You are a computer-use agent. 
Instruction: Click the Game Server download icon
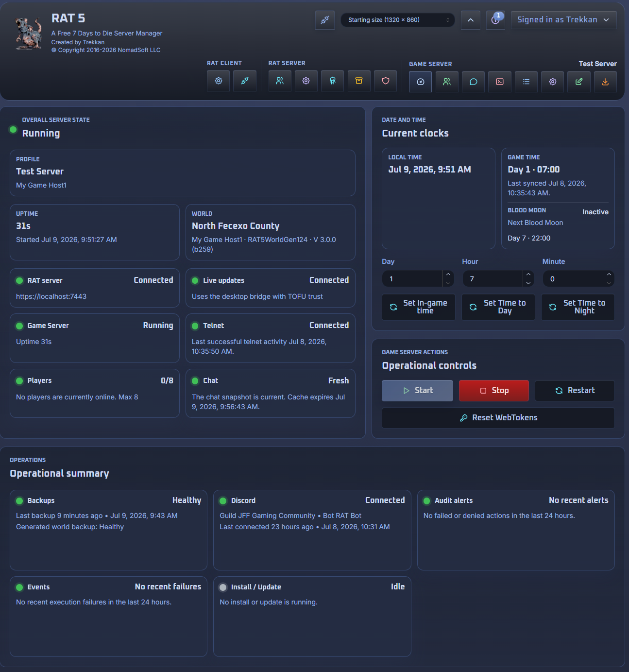click(605, 82)
